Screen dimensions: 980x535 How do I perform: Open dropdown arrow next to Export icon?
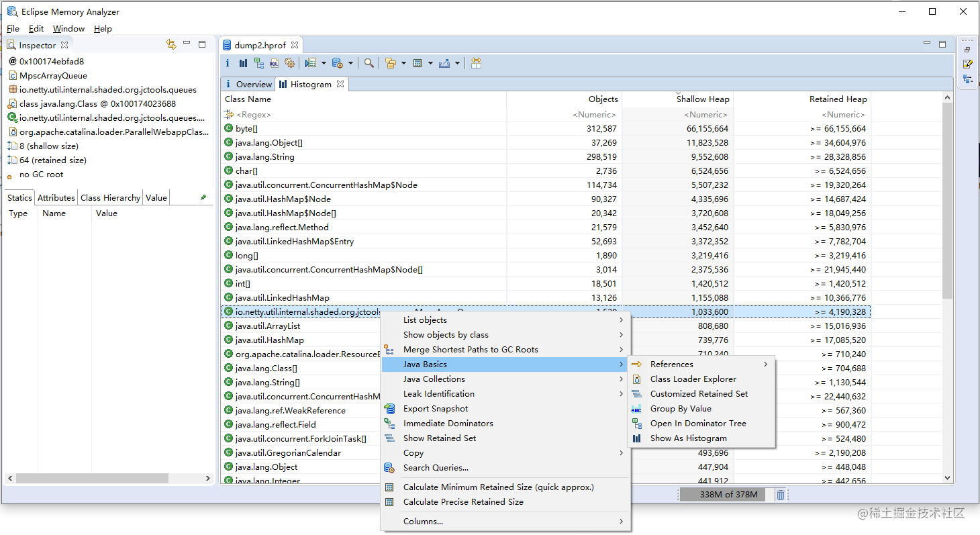click(x=458, y=64)
